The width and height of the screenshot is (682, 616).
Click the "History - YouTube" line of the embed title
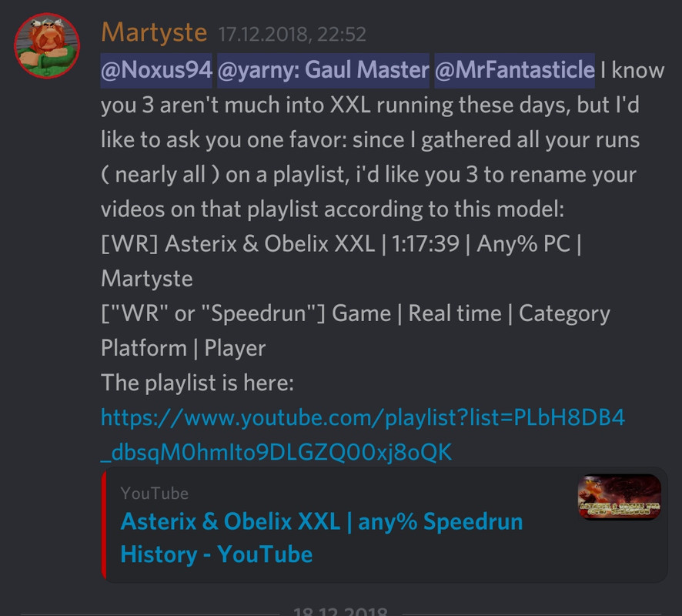216,554
